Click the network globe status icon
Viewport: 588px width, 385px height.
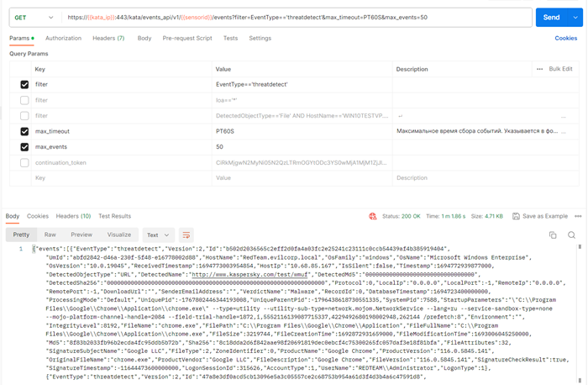(372, 216)
